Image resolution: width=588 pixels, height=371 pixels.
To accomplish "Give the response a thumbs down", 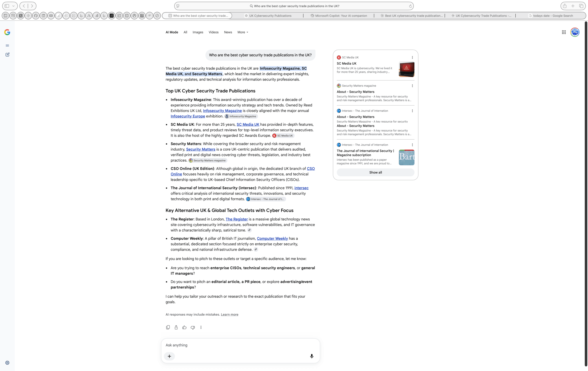I will [193, 328].
